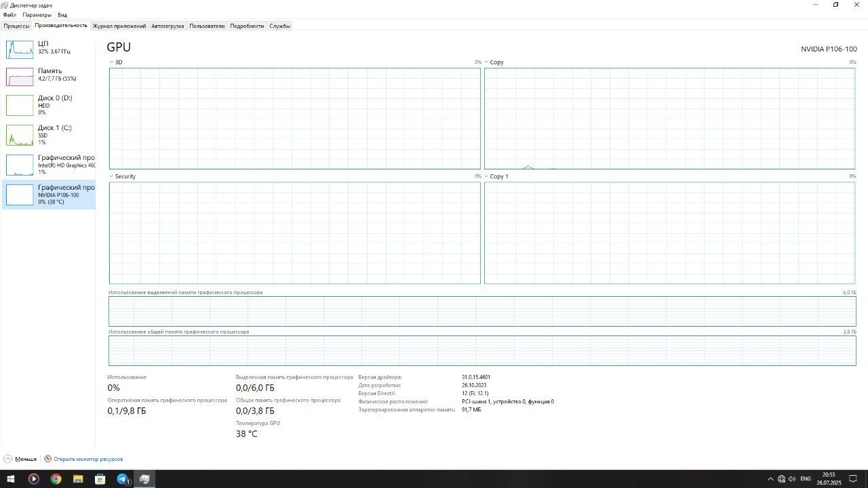Open Диск 1 (C:) SSD performance
868x488 pixels.
tap(48, 135)
